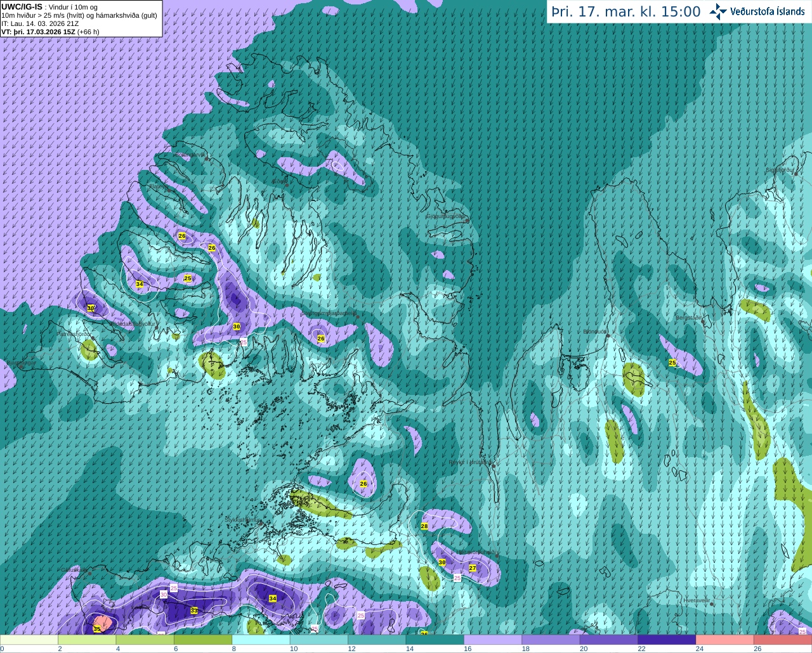812x653 pixels.
Task: Click the 2–4 m/s light green legend swatch
Action: (x=87, y=640)
